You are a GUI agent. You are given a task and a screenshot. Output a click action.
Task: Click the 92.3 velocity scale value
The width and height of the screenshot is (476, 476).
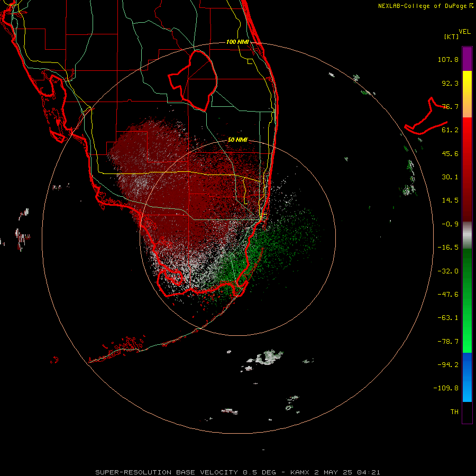tap(450, 83)
